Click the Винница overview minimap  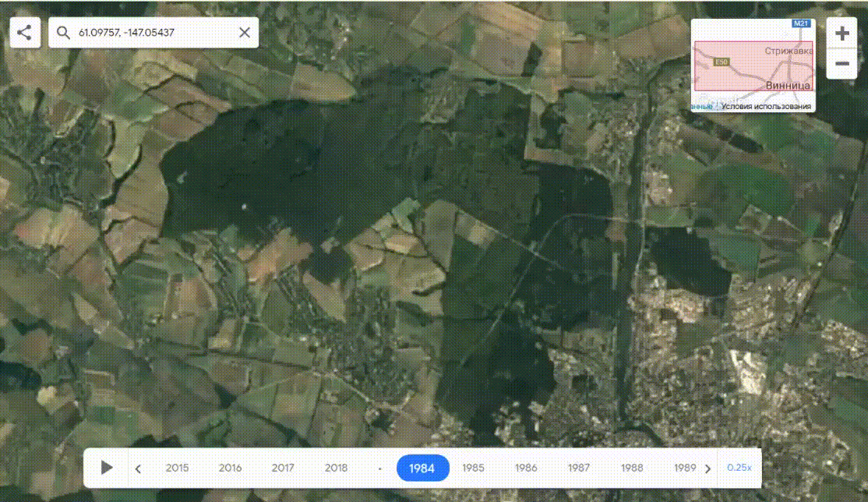pos(753,66)
